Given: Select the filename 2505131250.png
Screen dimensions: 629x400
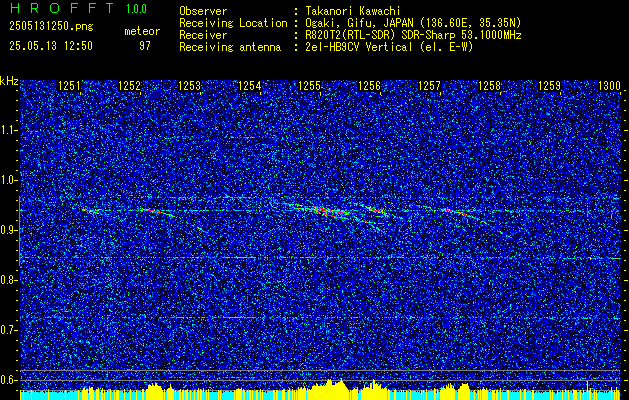Looking at the screenshot, I should click(x=51, y=27).
